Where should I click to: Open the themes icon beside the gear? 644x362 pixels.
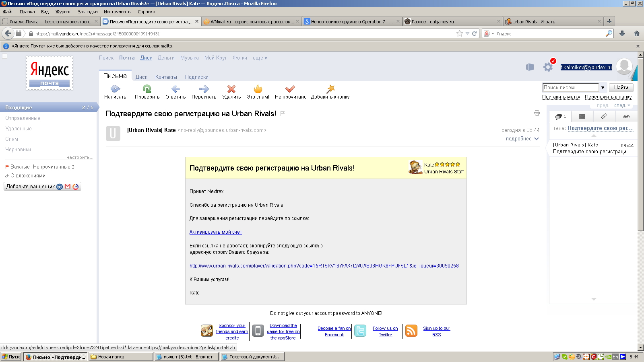[530, 67]
